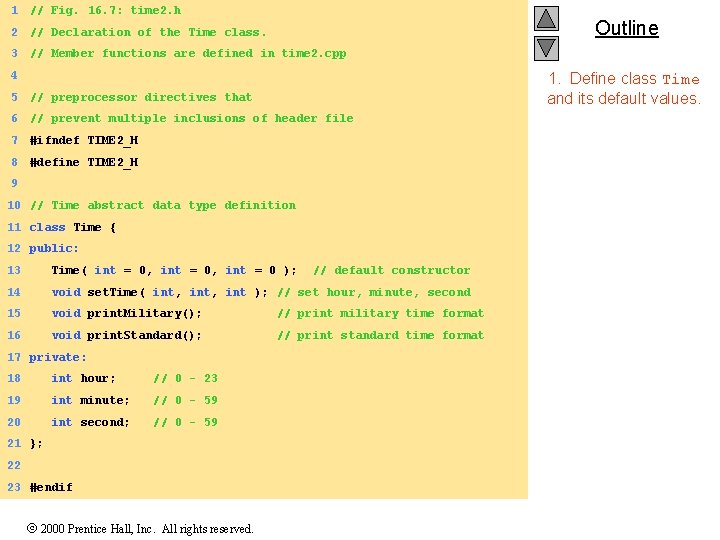Click the line 'class Time {'

73,227
